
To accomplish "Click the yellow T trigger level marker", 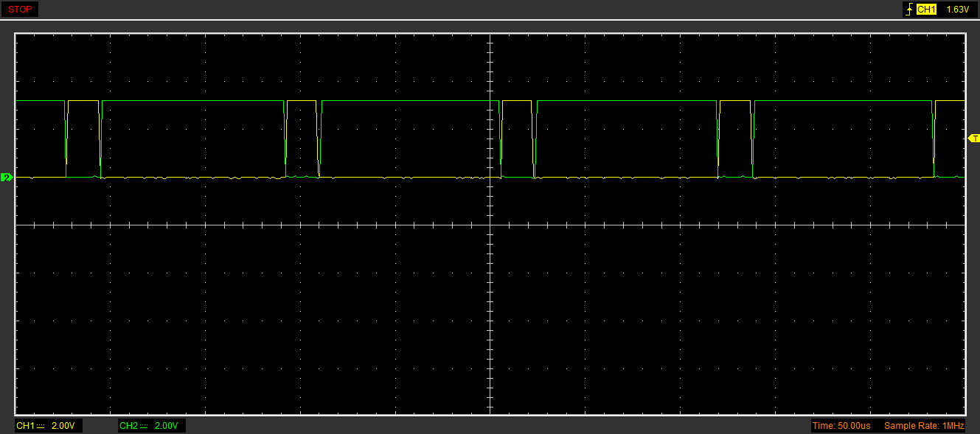I will (973, 139).
